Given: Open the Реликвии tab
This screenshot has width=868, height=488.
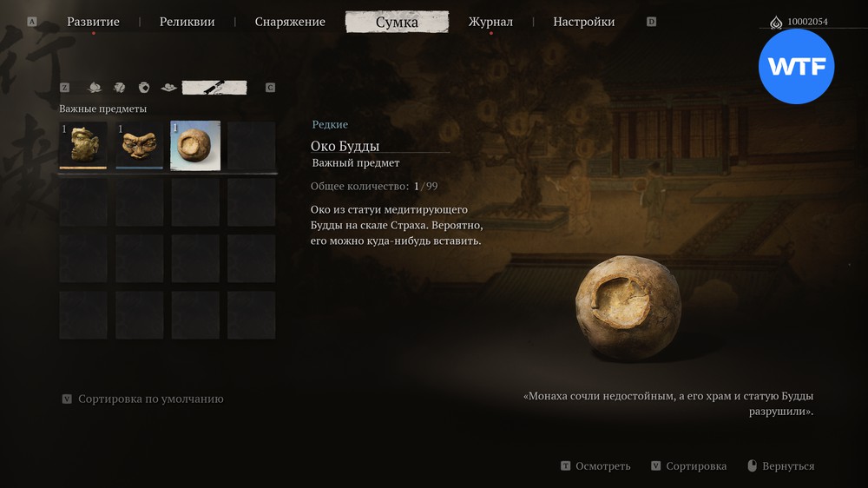Looking at the screenshot, I should tap(187, 22).
